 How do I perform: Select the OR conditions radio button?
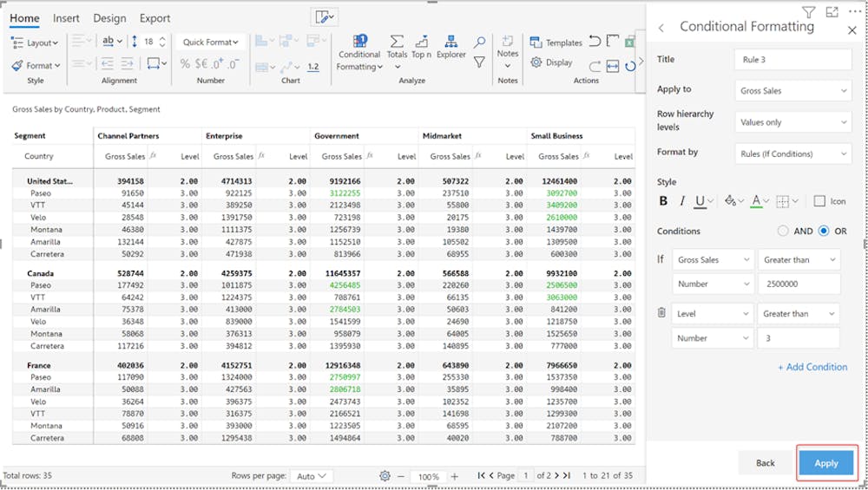pyautogui.click(x=824, y=232)
